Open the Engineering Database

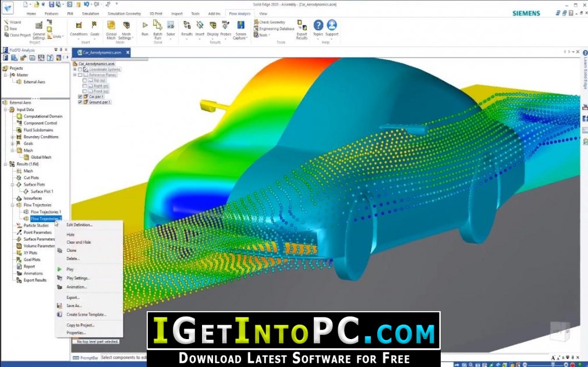[274, 28]
